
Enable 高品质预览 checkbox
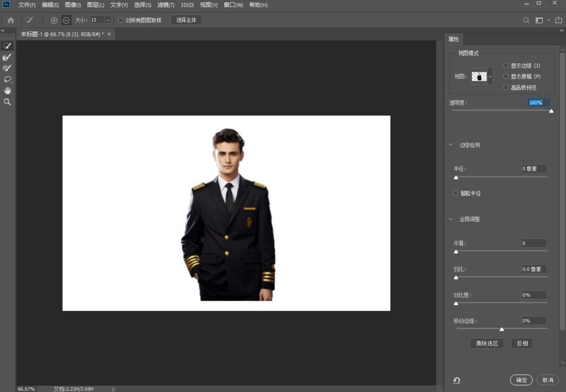point(506,87)
